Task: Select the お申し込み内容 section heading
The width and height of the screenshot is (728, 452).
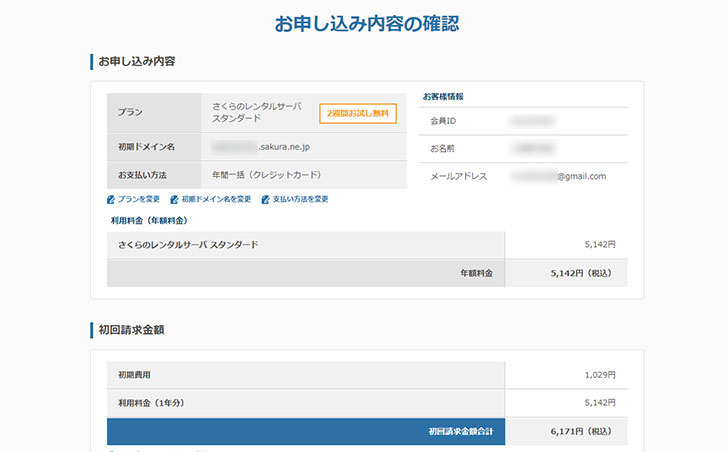Action: 136,61
